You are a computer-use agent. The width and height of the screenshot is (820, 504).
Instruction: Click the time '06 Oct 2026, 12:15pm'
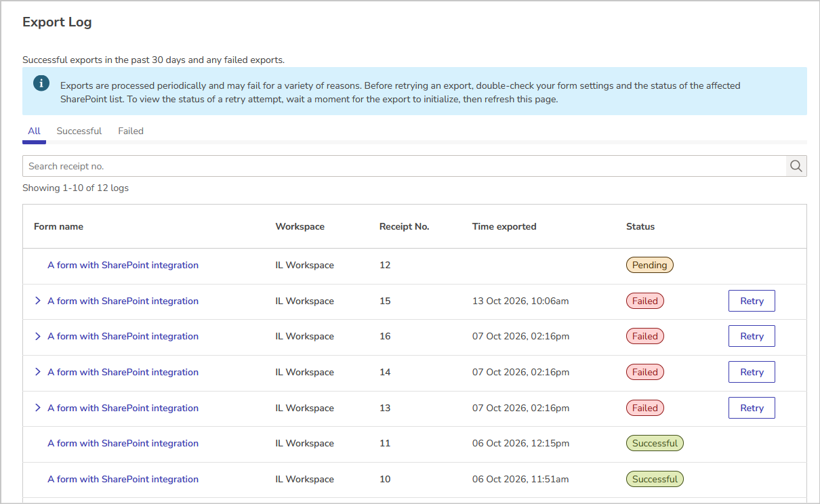(520, 443)
